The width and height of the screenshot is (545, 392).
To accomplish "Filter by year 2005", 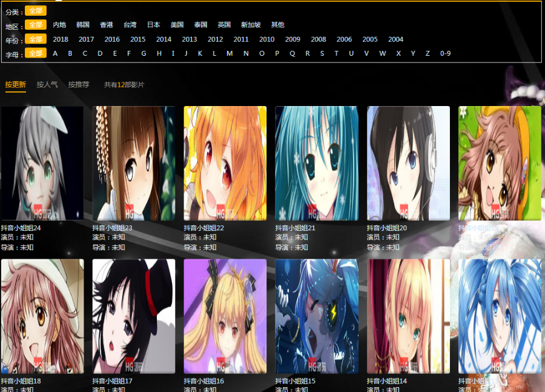I will click(370, 39).
